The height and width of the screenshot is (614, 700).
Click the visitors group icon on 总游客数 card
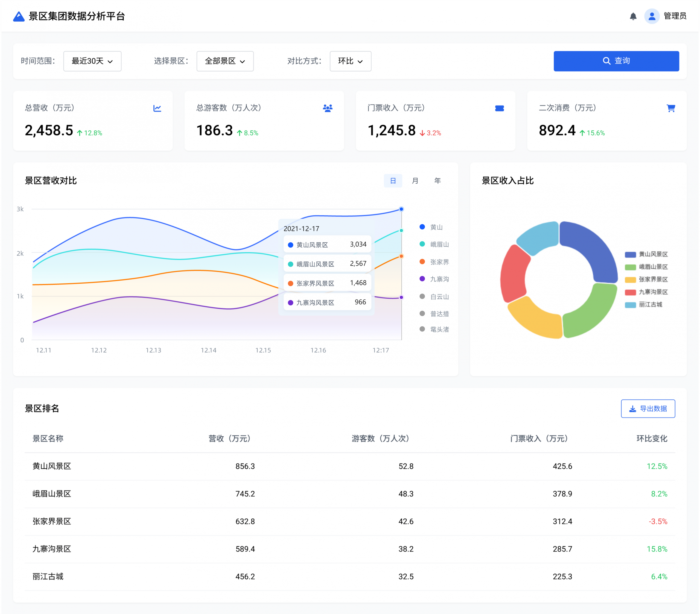tap(327, 108)
